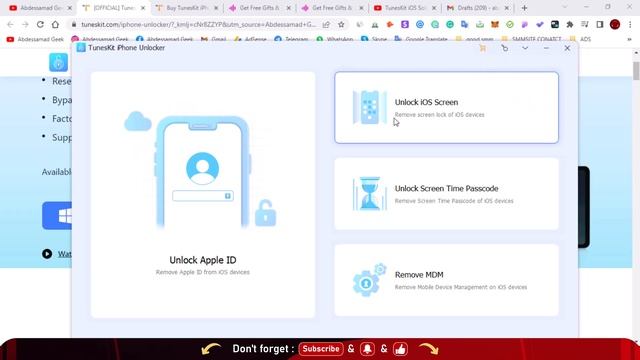The height and width of the screenshot is (360, 640).
Task: Click the purple checkmark extension icon
Action: pyautogui.click(x=540, y=24)
